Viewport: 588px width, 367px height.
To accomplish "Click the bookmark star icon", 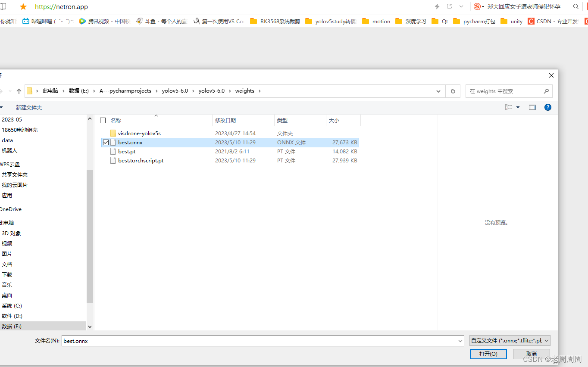I will [23, 6].
